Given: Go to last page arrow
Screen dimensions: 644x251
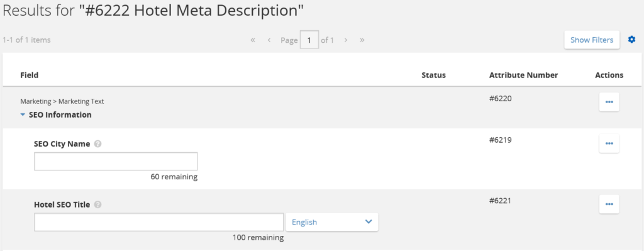Looking at the screenshot, I should point(362,40).
